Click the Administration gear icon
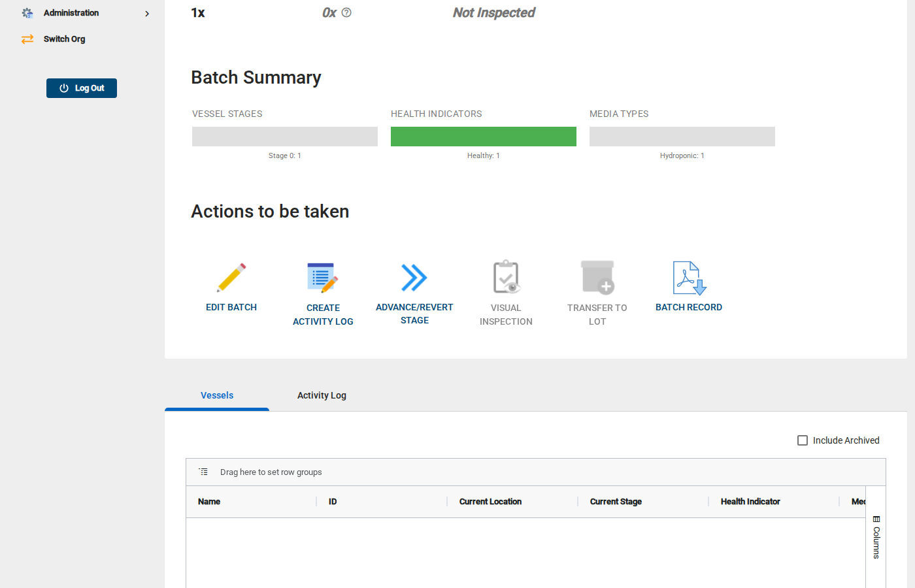The image size is (915, 588). click(27, 13)
